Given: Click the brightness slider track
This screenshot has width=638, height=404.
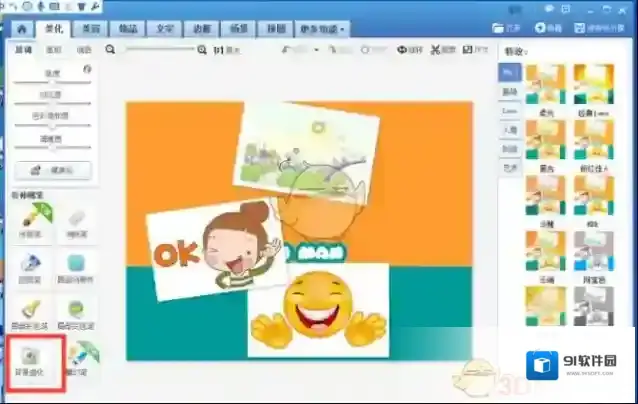Looking at the screenshot, I should (x=52, y=83).
